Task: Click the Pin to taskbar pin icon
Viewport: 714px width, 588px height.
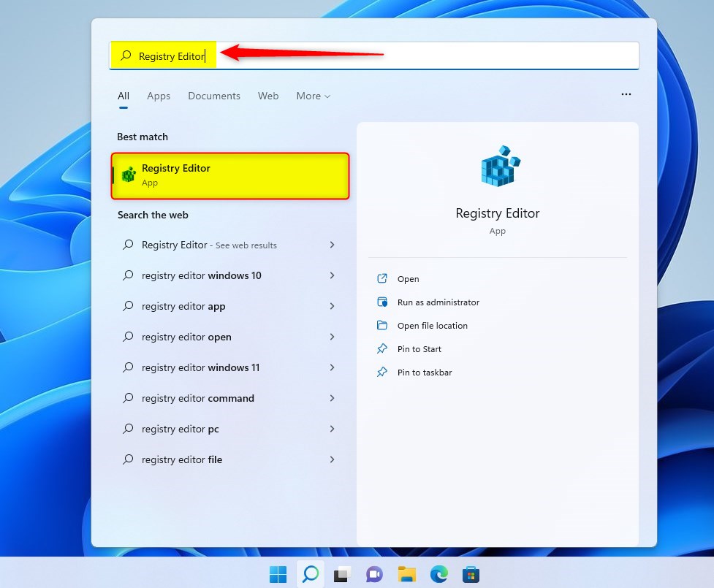Action: 382,372
